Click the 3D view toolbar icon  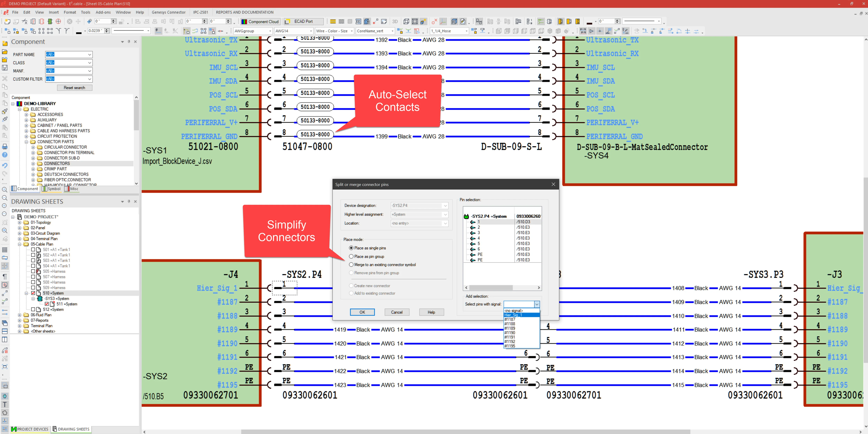[x=395, y=22]
